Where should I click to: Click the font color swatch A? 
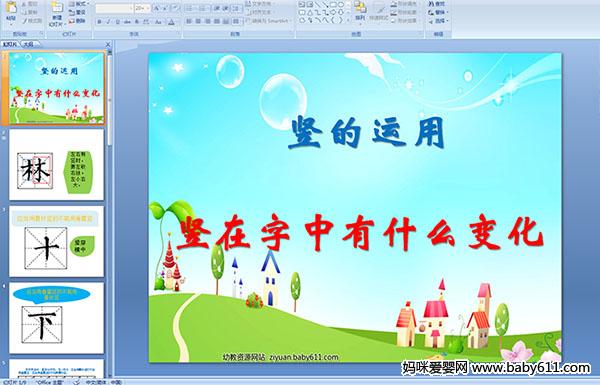(171, 22)
